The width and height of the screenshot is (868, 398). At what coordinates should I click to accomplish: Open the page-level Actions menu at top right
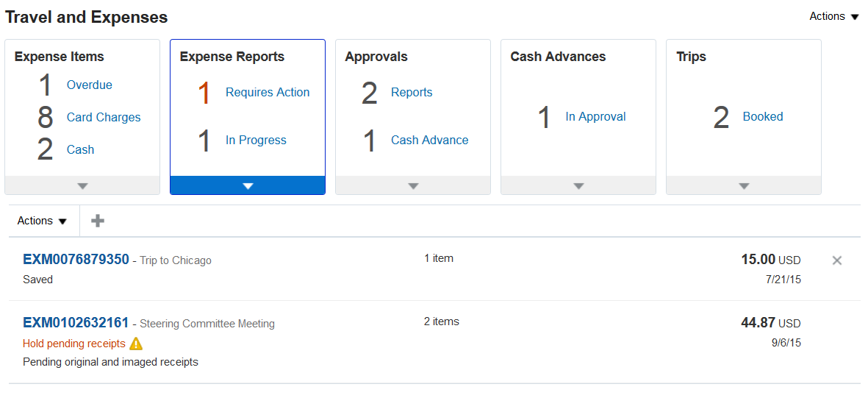click(834, 16)
